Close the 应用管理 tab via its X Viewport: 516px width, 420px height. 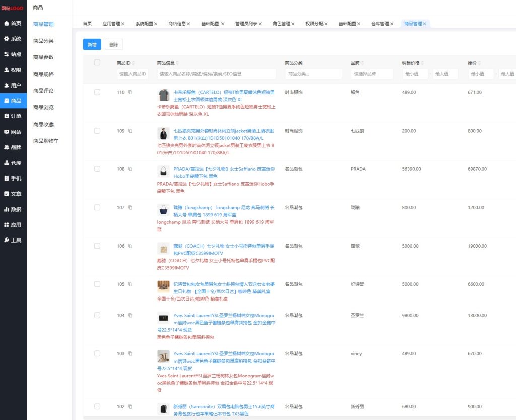122,24
